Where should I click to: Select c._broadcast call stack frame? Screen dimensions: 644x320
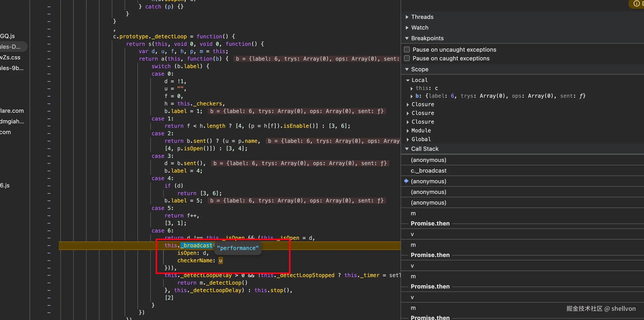428,171
